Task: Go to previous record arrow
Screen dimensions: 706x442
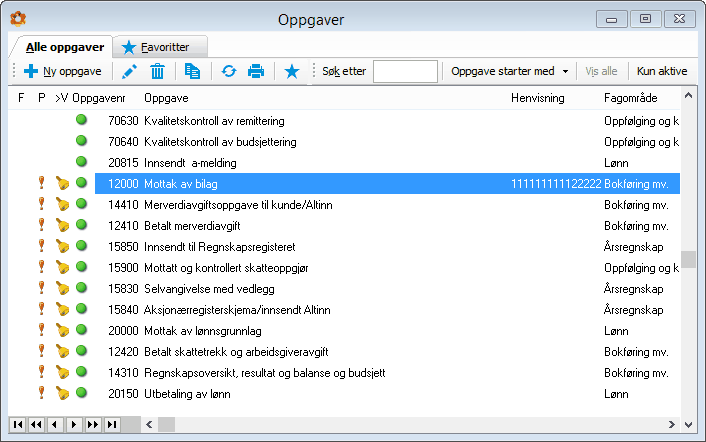Action: pos(55,424)
